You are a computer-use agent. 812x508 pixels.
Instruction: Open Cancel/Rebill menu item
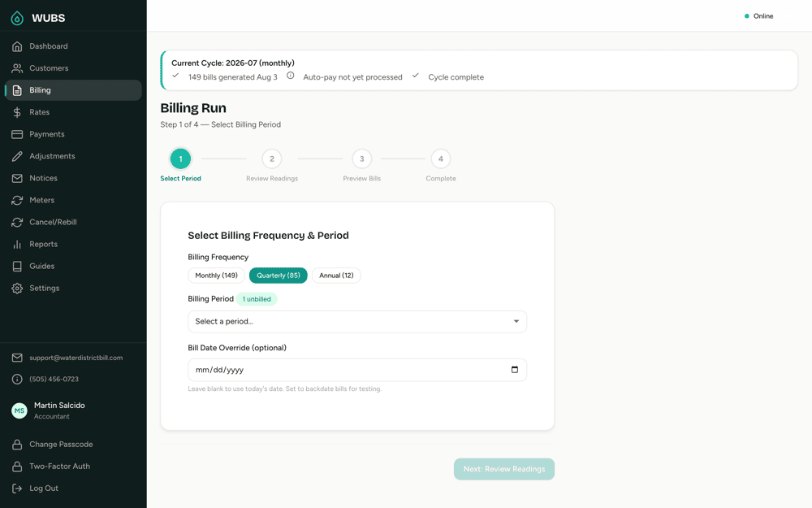click(x=73, y=222)
